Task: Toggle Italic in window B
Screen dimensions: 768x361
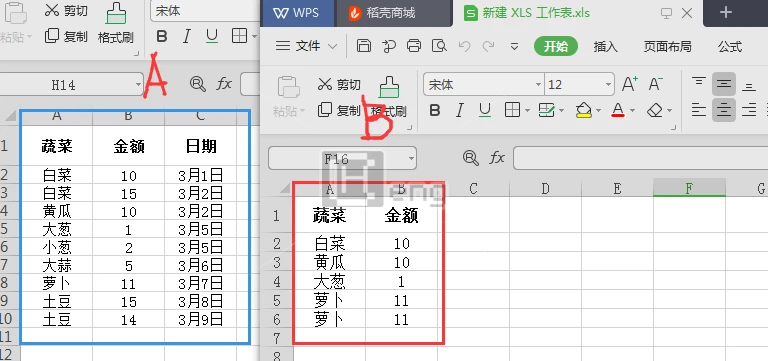Action: (x=459, y=110)
